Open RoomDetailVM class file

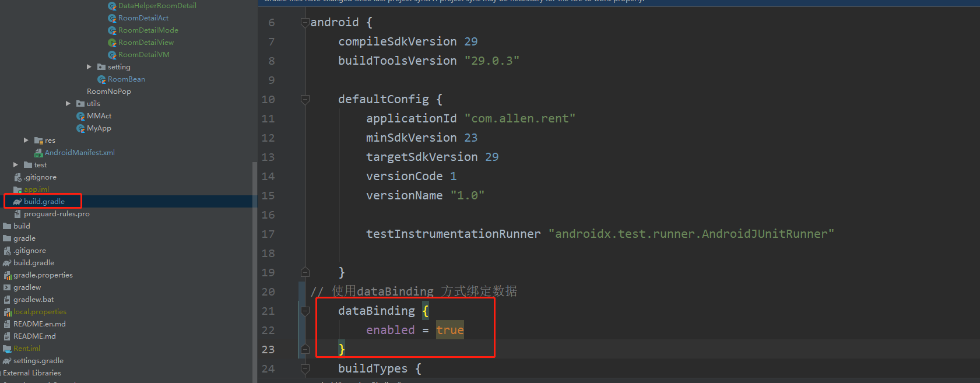143,55
